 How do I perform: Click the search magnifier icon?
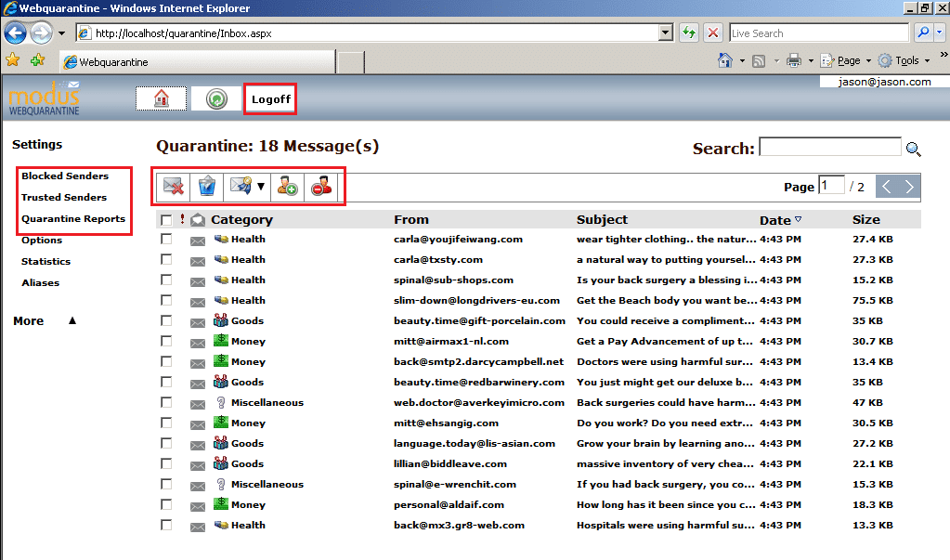click(x=913, y=150)
